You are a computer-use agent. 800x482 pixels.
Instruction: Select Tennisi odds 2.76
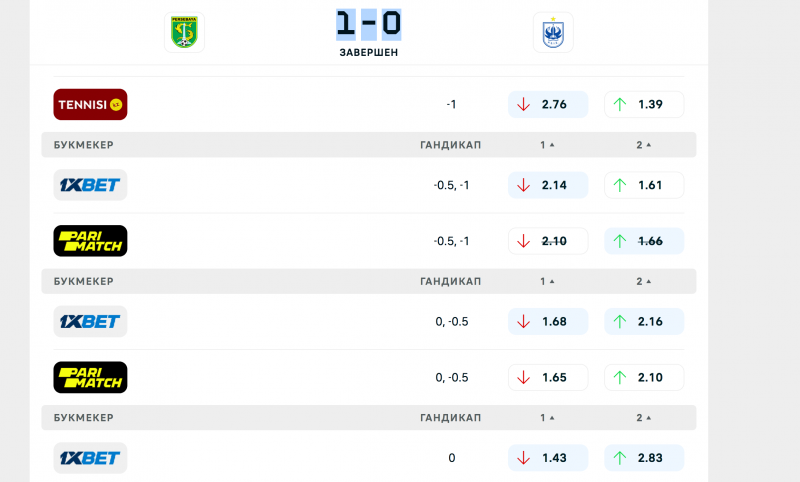pos(547,104)
